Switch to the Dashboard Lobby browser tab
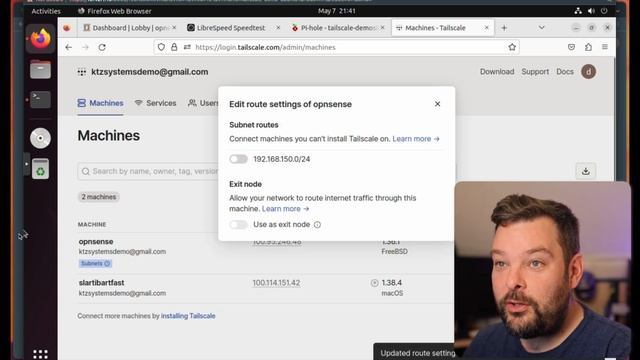The height and width of the screenshot is (360, 640). (129, 28)
